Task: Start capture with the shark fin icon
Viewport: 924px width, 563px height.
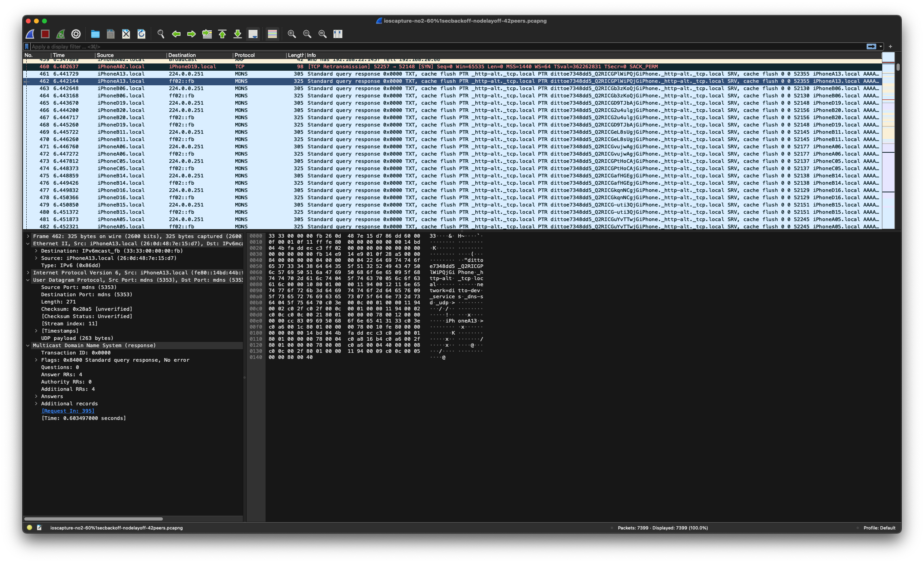Action: (x=30, y=34)
